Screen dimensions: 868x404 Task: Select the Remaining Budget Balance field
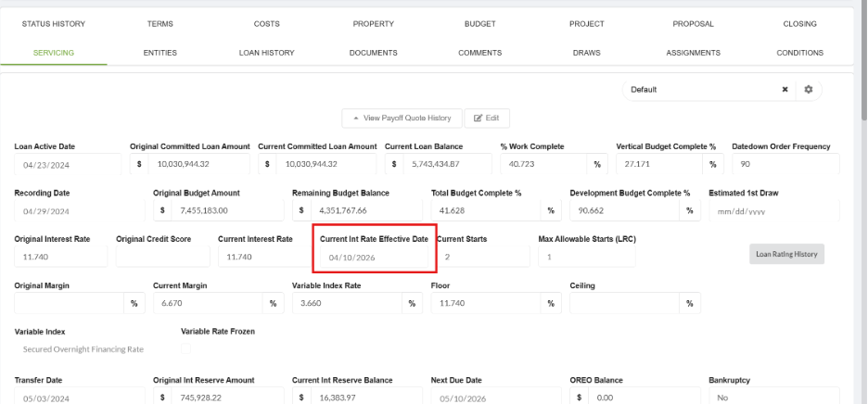366,211
